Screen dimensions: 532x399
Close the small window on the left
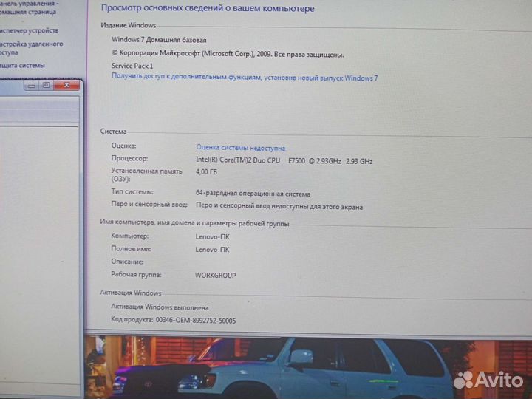(66, 85)
